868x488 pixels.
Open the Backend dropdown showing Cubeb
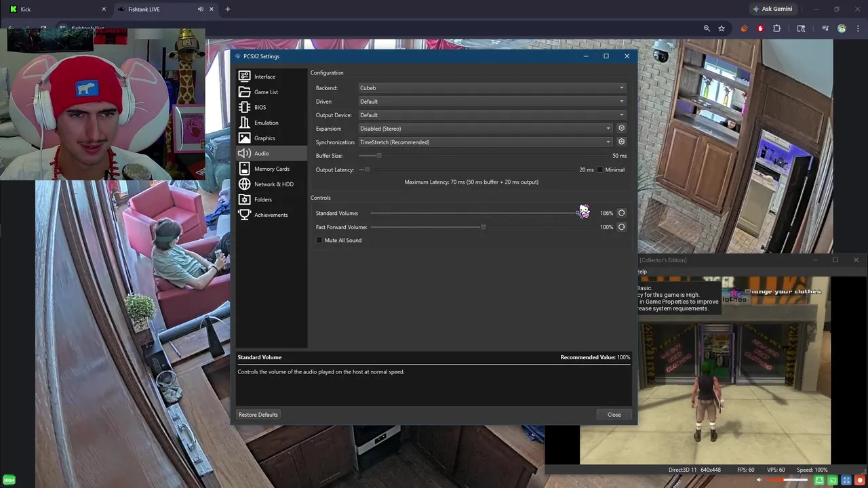pyautogui.click(x=492, y=87)
